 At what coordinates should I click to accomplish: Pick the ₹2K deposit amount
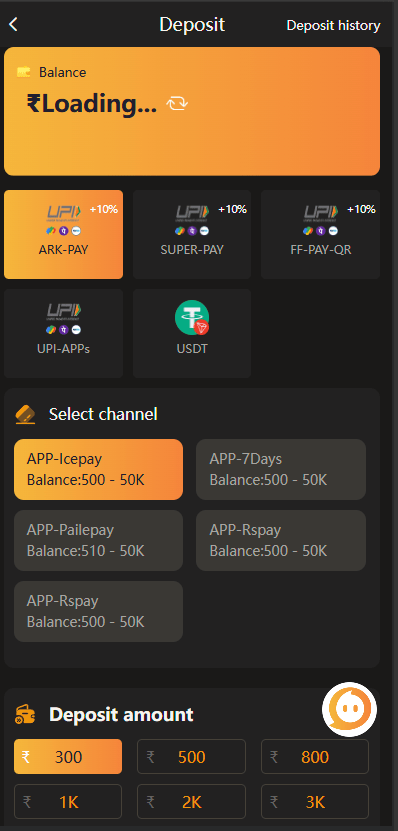(191, 802)
